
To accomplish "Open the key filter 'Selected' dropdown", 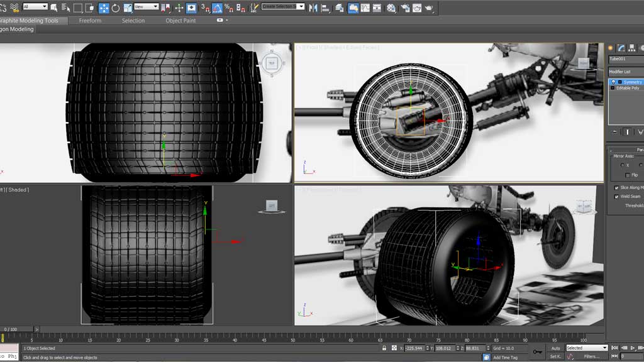I will tap(587, 348).
